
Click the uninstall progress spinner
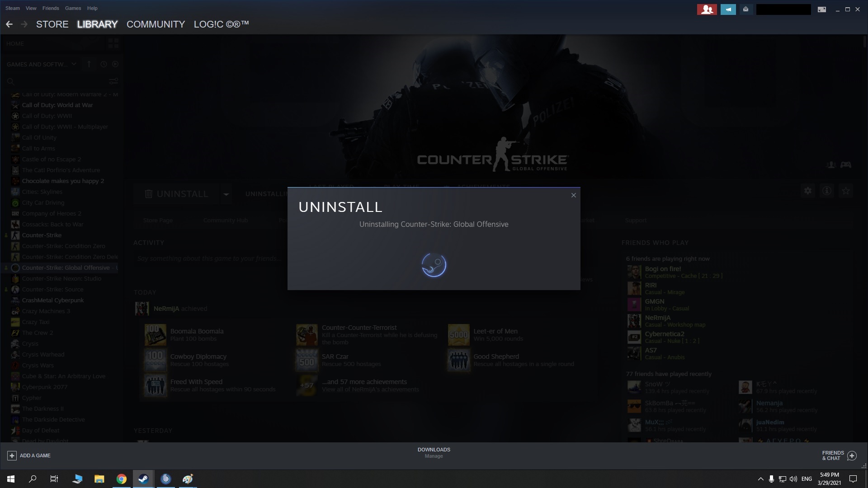433,265
